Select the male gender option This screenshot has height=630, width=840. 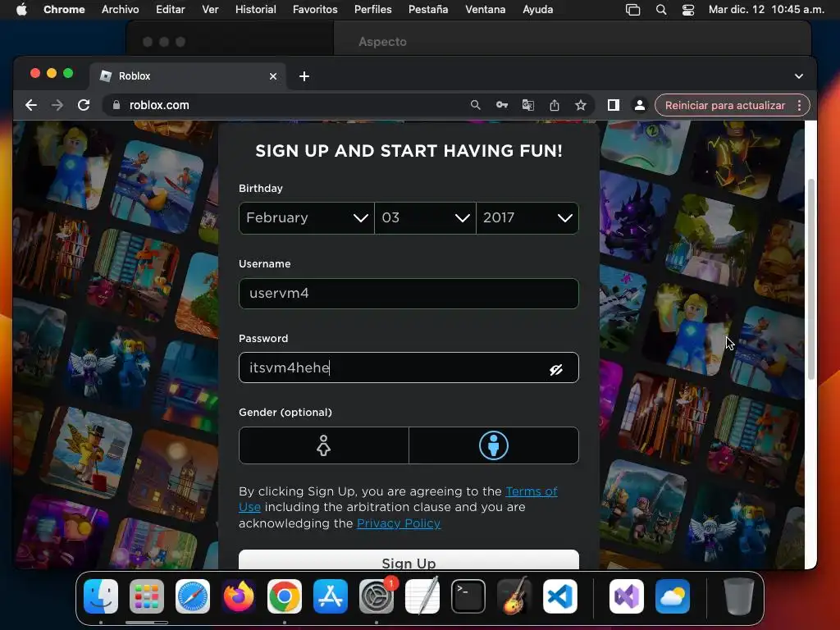click(x=493, y=445)
